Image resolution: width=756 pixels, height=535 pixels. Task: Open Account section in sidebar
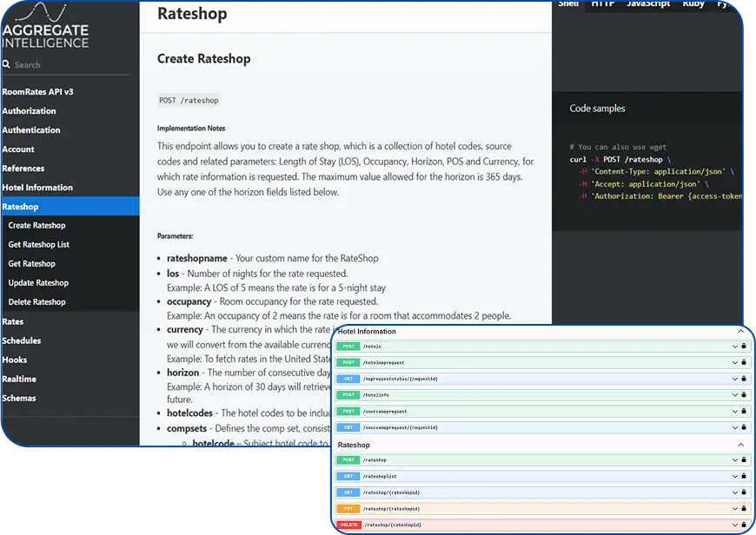(18, 149)
